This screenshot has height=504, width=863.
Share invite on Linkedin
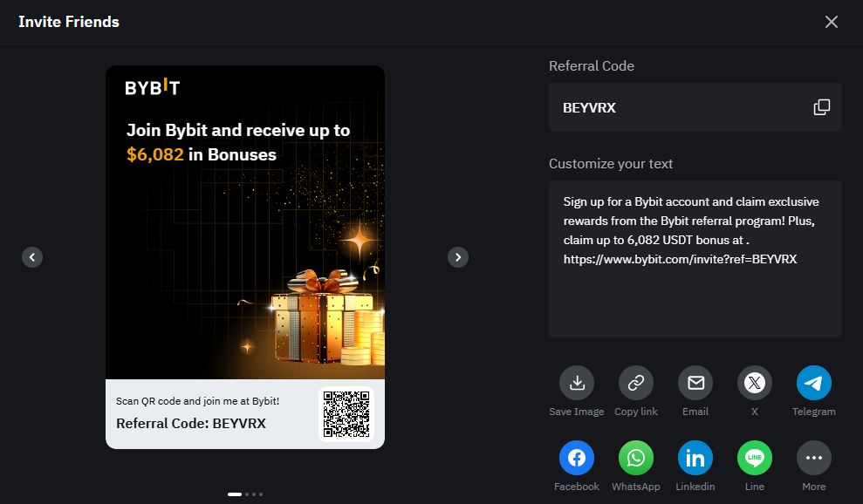click(x=695, y=457)
